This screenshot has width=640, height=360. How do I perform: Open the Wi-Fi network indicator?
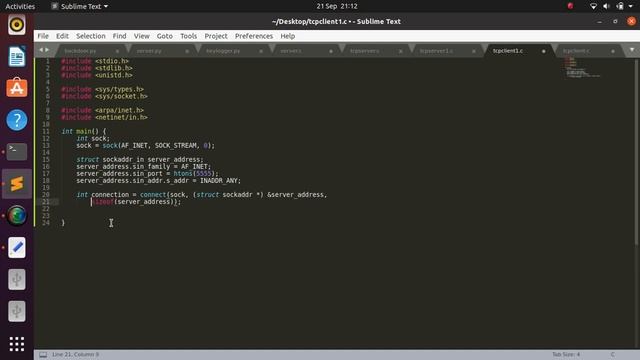pyautogui.click(x=593, y=6)
